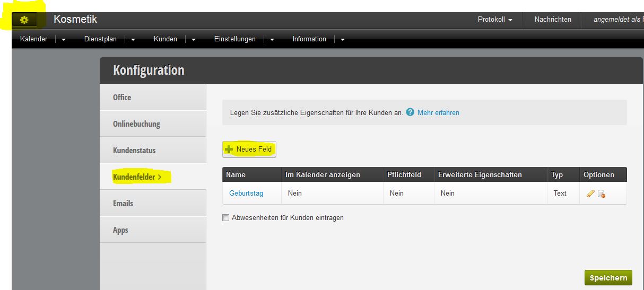The height and width of the screenshot is (290, 644).
Task: Click the gear settings icon in top-left
Action: 24,20
